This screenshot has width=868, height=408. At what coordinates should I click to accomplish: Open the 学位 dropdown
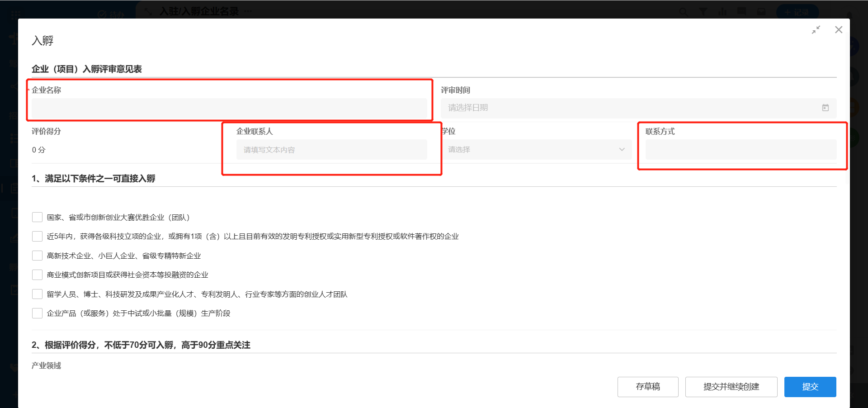coord(536,149)
